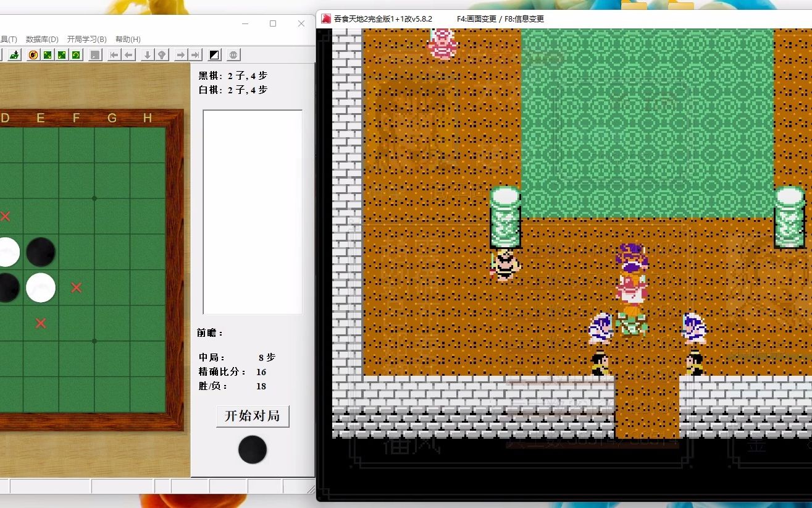Go to first move with bar-left arrow
Screen dimensions: 812x508
click(x=114, y=55)
